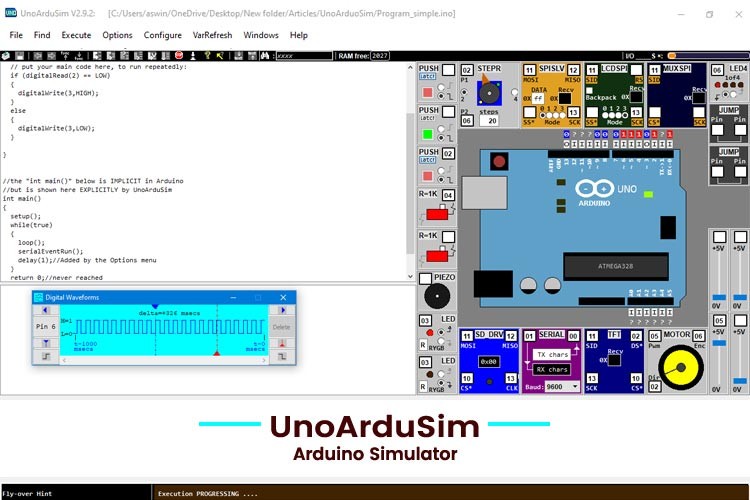The height and width of the screenshot is (500, 750).
Task: Open the Find menu
Action: click(42, 35)
